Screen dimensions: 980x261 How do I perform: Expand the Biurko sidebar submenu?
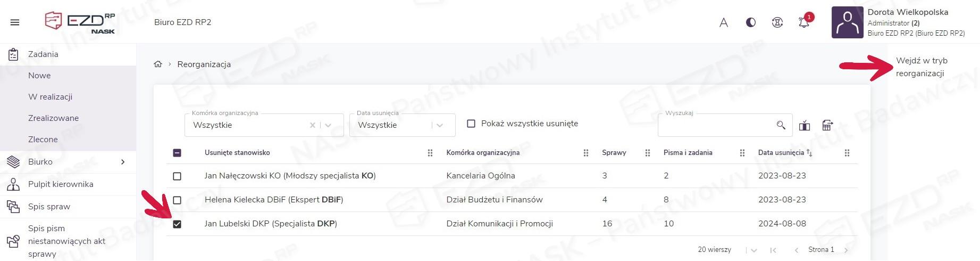[123, 162]
